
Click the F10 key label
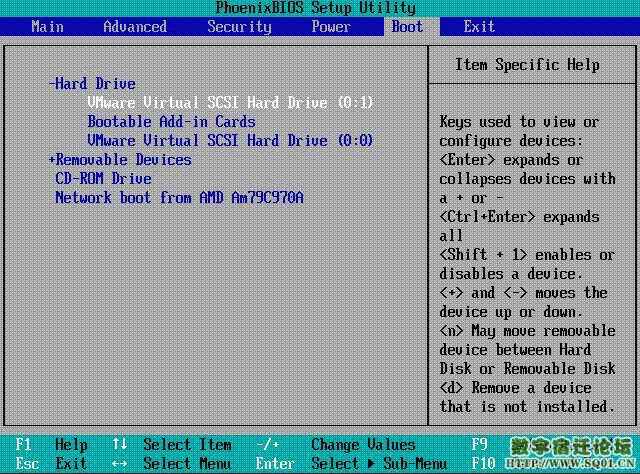(x=483, y=463)
